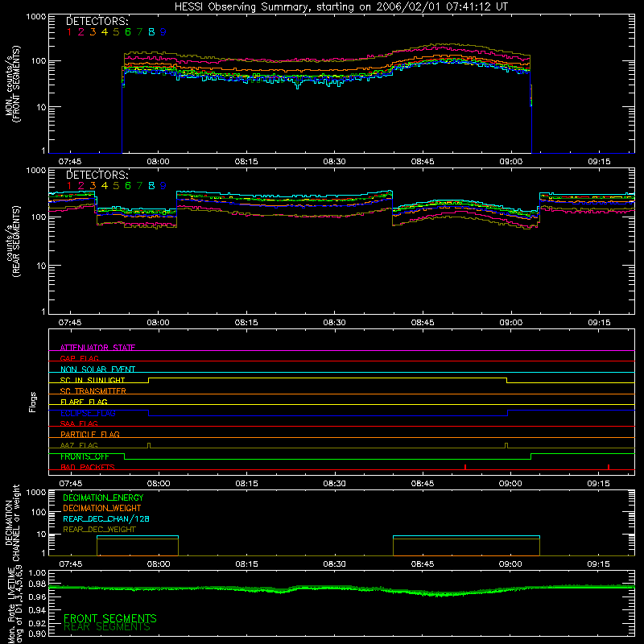Click the DECIMATION_WEIGHT legend entry
Image resolution: width=644 pixels, height=644 pixels.
pos(102,508)
